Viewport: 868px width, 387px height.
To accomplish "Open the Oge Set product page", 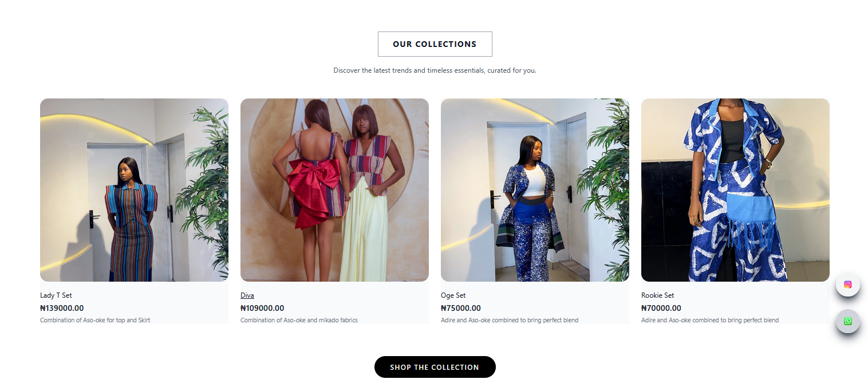I will (x=453, y=295).
